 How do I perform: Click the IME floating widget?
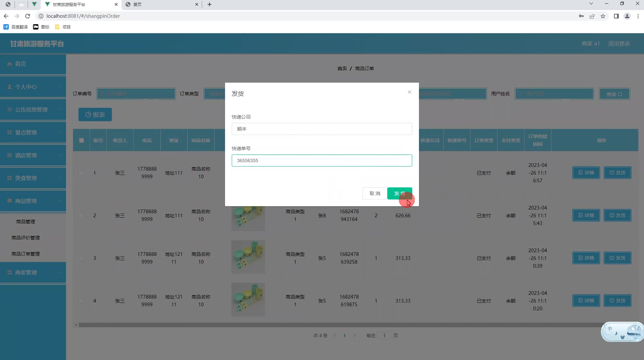[x=622, y=332]
